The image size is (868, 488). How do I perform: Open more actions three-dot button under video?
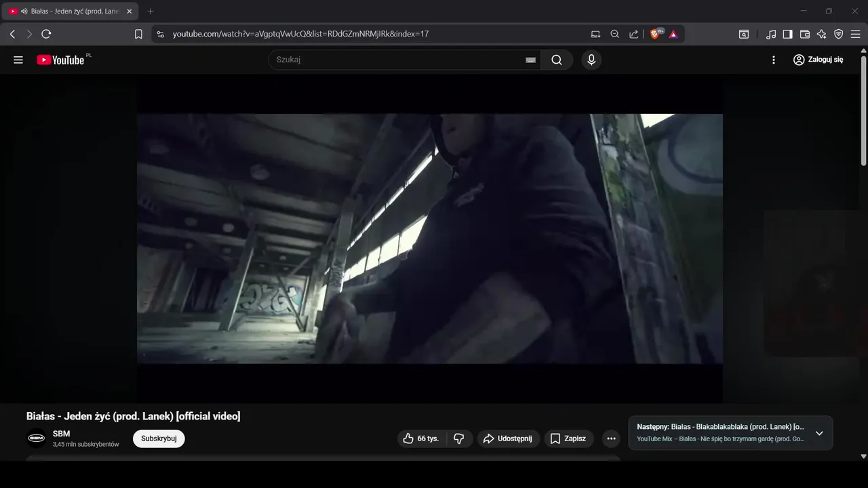pos(611,439)
